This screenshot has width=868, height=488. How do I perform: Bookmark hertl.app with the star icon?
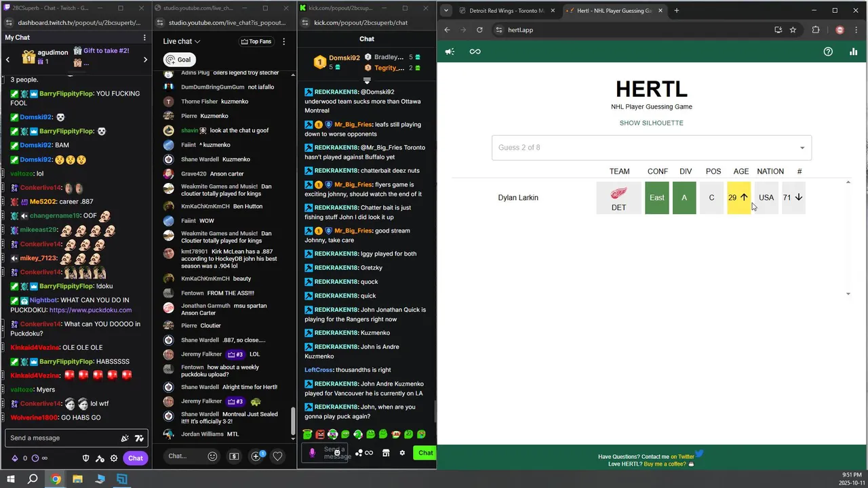pos(793,30)
